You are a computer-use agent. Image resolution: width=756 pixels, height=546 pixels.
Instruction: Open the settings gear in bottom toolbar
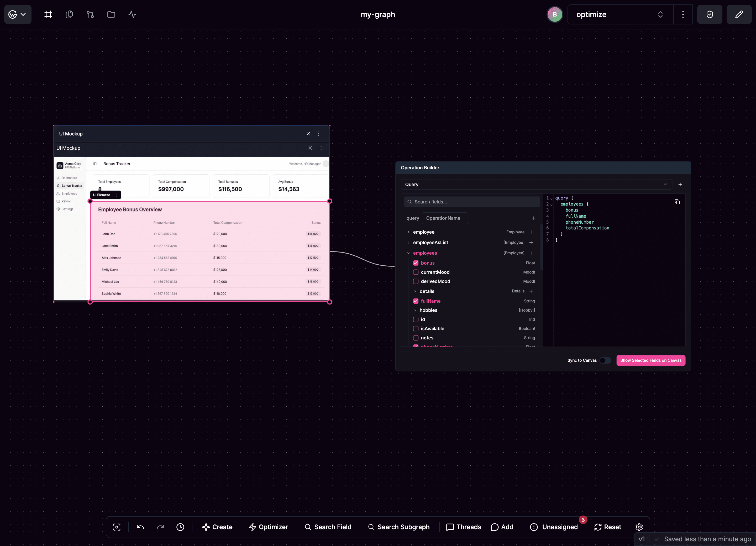coord(639,527)
